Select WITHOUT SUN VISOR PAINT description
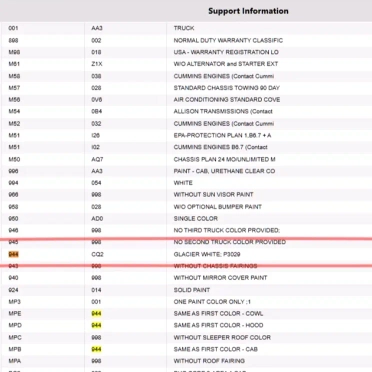372x372 pixels. click(x=213, y=194)
